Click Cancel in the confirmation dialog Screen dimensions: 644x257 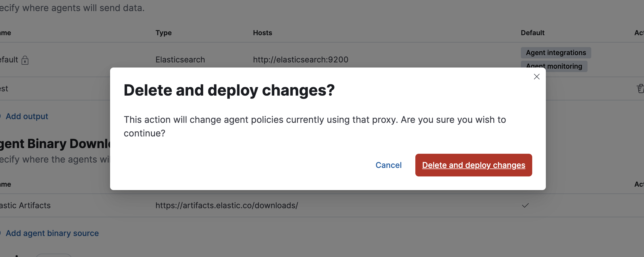tap(389, 165)
